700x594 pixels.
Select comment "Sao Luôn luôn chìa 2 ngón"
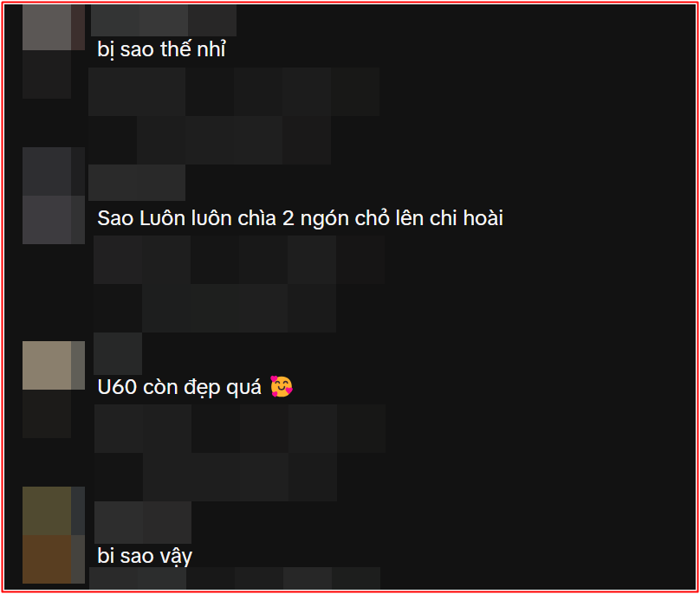[x=300, y=218]
